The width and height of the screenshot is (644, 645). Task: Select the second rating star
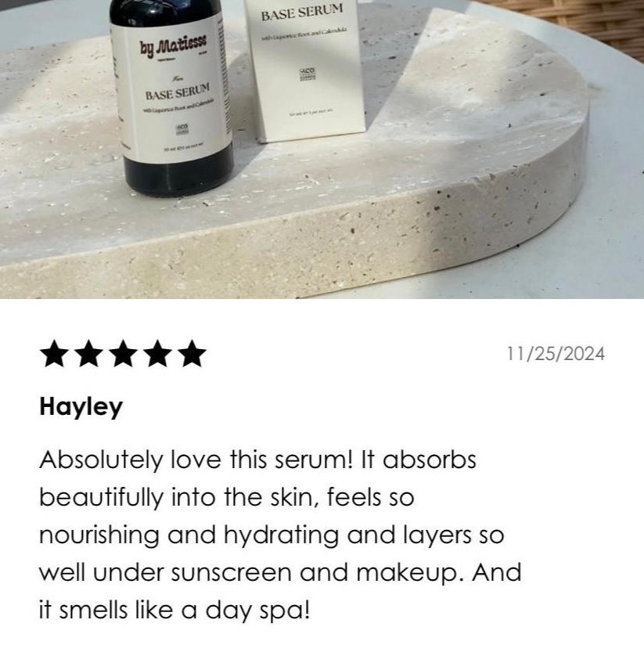pos(88,353)
